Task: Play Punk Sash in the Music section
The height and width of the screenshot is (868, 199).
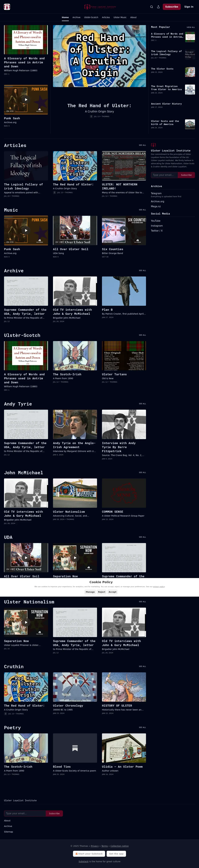Action: click(26, 230)
